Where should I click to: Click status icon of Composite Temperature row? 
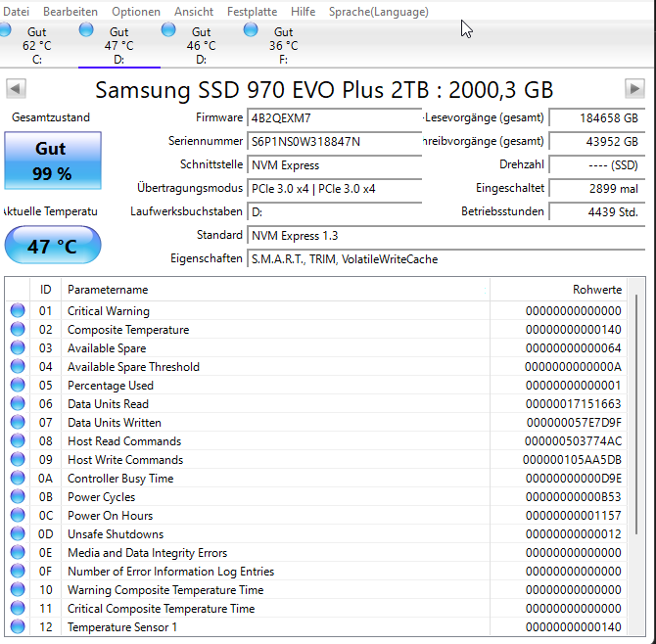click(18, 330)
